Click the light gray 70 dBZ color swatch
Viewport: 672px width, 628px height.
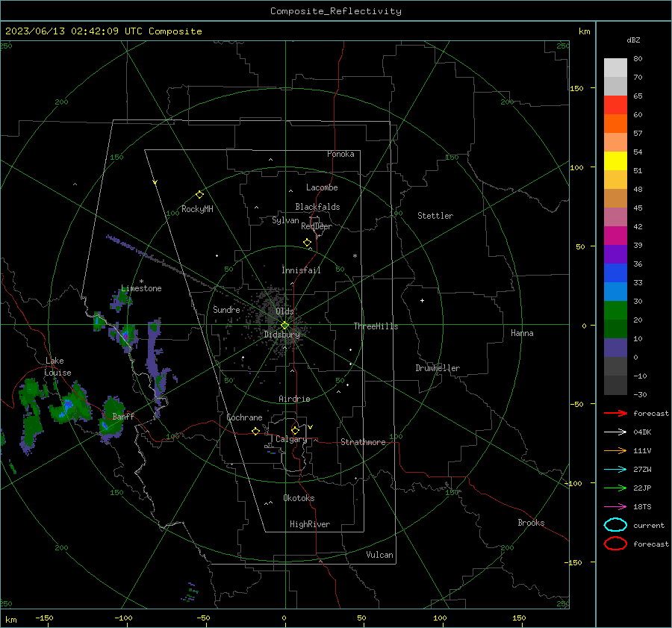point(615,68)
